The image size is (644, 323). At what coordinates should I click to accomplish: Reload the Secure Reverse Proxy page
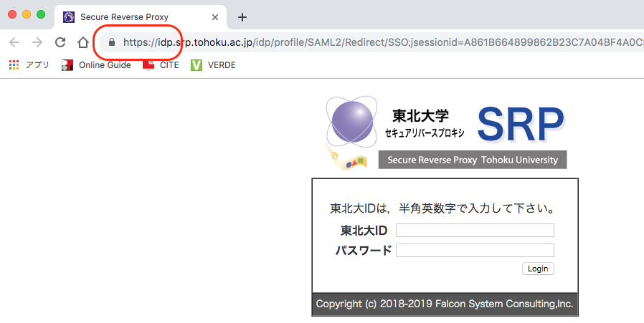click(x=60, y=42)
